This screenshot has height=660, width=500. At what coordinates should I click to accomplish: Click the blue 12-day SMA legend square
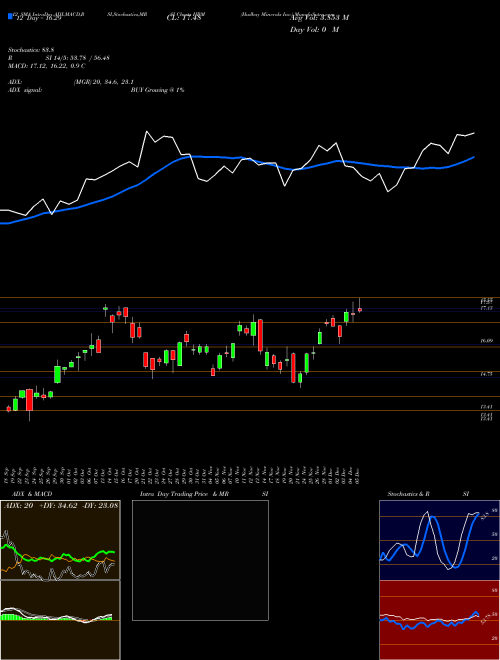pyautogui.click(x=10, y=16)
